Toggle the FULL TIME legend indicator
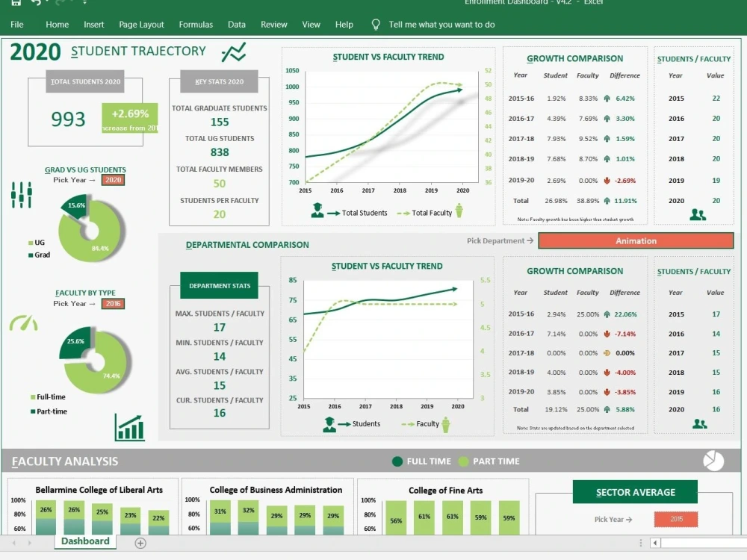 (x=399, y=461)
